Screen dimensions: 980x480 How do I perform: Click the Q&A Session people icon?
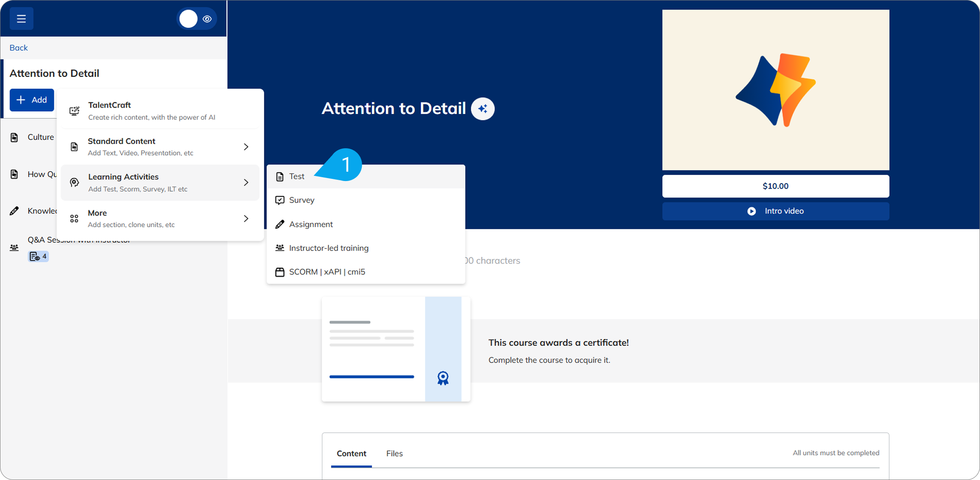point(14,247)
